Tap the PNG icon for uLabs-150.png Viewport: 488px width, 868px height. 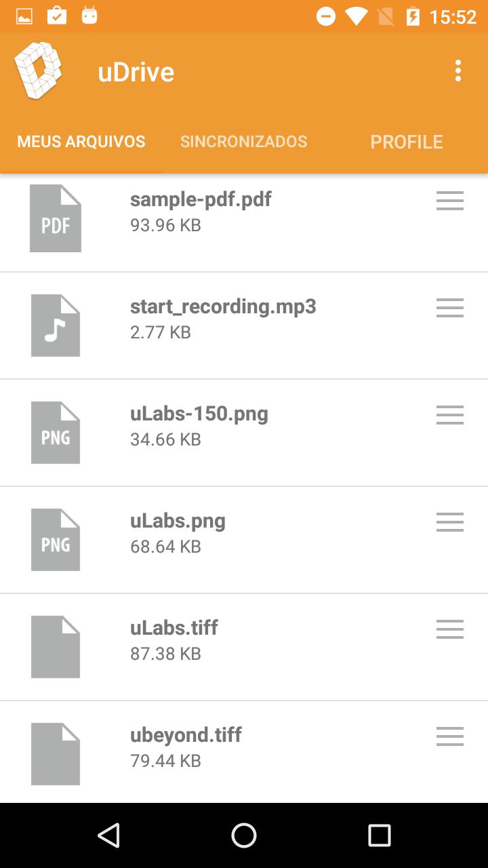click(x=56, y=433)
